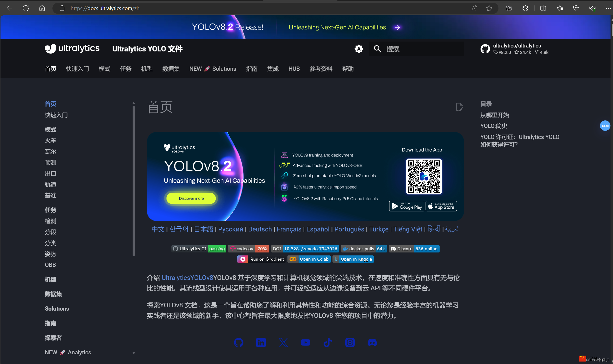Open the notebook in Kaggle

[x=353, y=259]
